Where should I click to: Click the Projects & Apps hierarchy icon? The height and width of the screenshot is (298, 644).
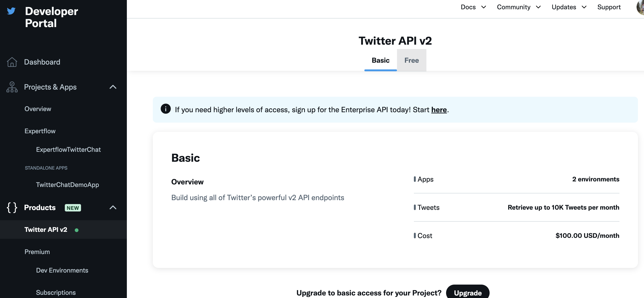tap(12, 87)
